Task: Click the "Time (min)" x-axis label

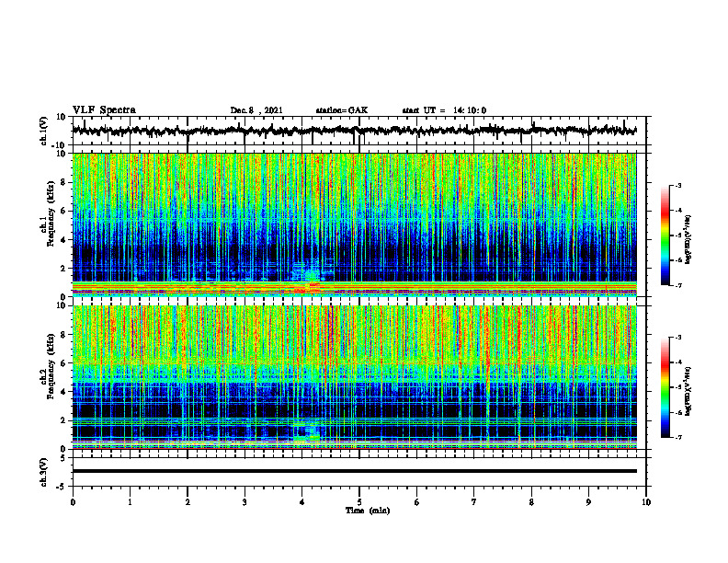Action: (x=368, y=511)
